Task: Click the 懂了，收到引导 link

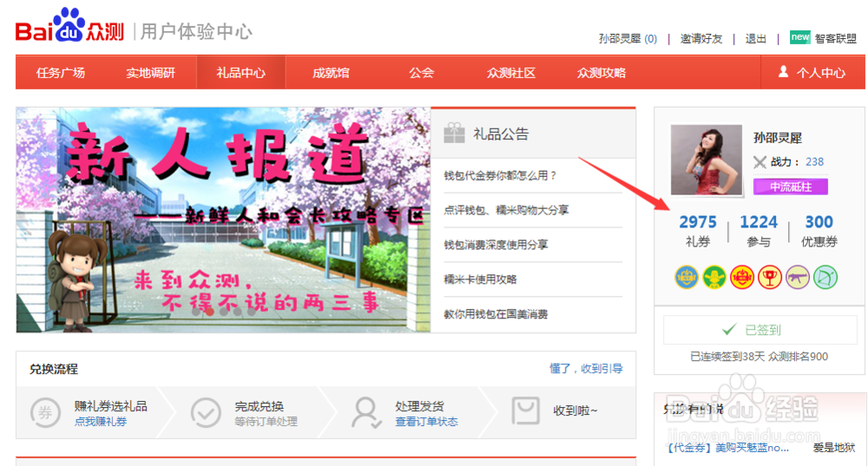Action: coord(586,368)
